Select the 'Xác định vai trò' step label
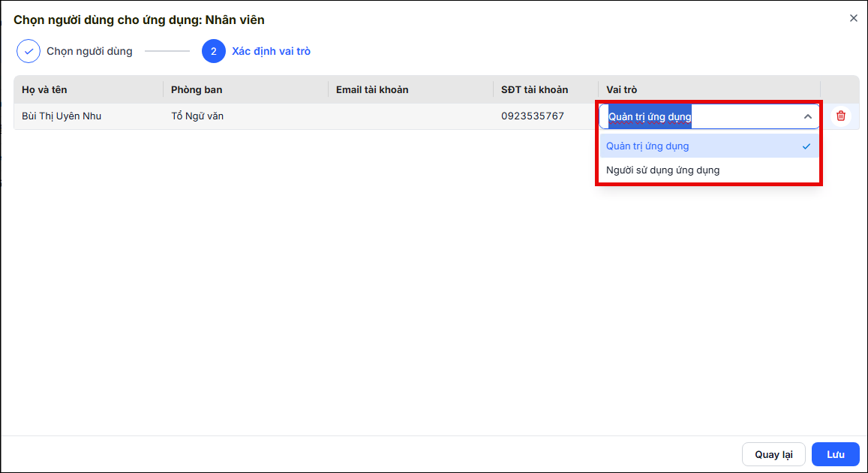 point(272,51)
